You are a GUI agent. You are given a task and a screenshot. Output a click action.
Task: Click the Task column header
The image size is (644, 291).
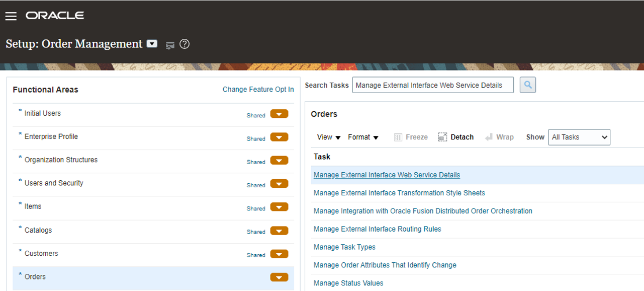point(322,157)
